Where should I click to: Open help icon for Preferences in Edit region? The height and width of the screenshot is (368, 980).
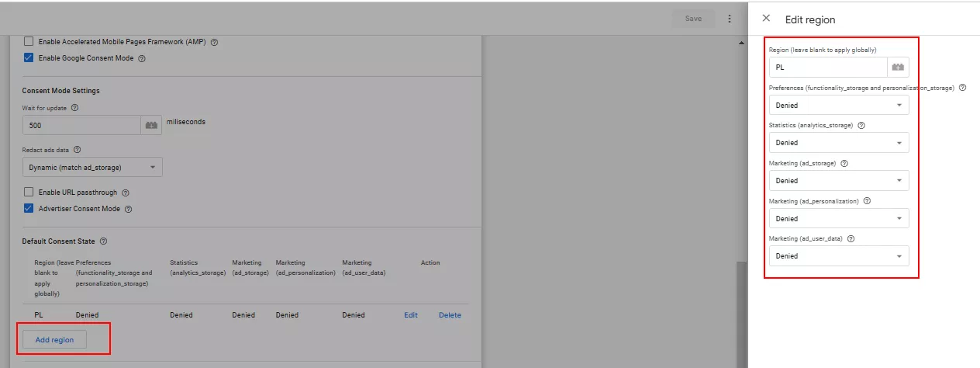(962, 88)
